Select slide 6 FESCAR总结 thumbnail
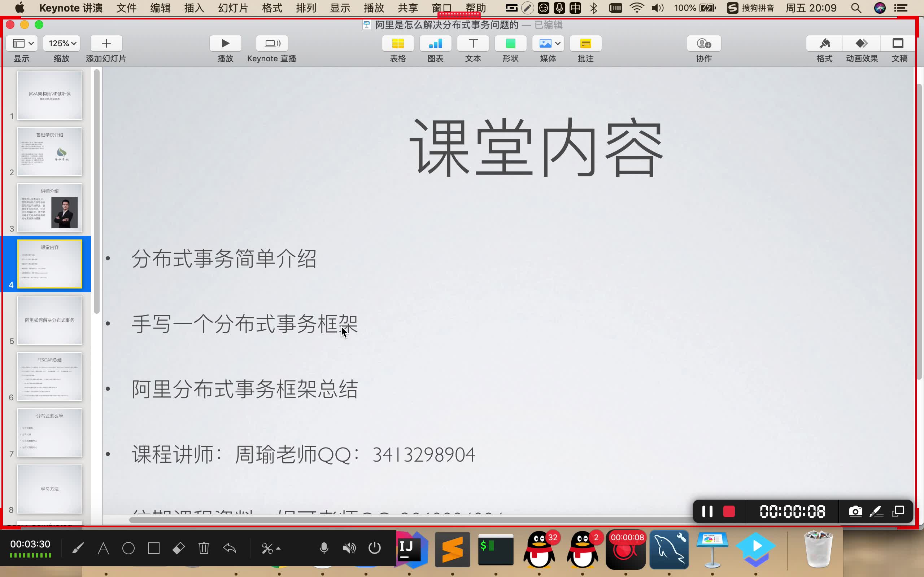The image size is (924, 577). click(50, 376)
